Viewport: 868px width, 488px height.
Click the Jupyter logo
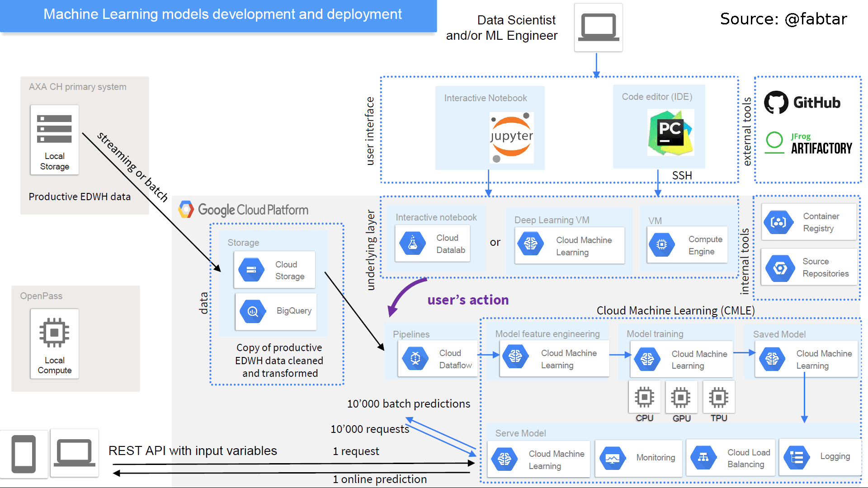[512, 137]
